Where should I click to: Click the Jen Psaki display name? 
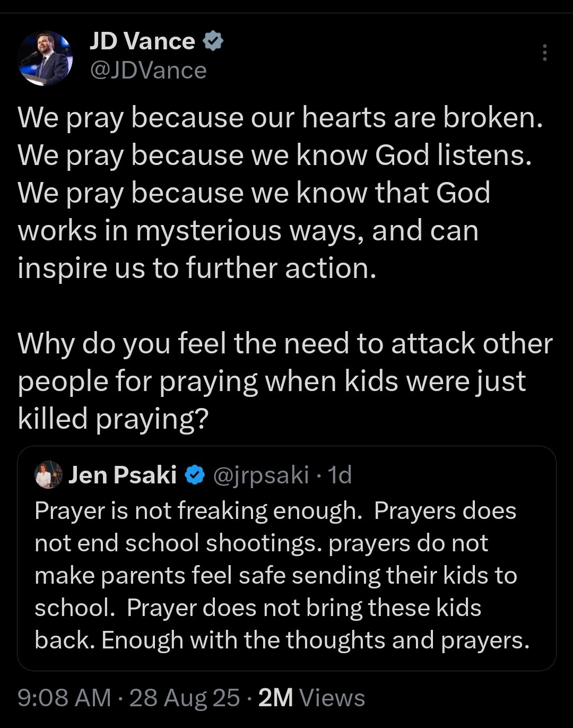point(123,475)
